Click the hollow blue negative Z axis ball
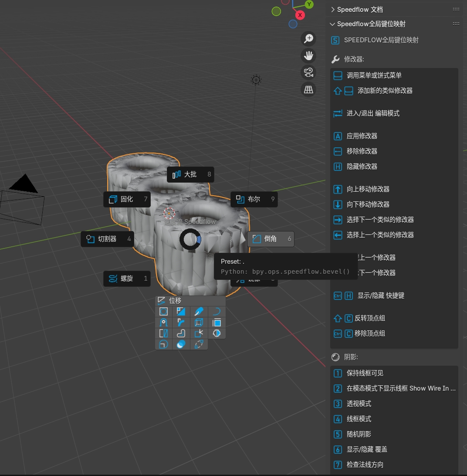467x476 pixels. coord(293,24)
